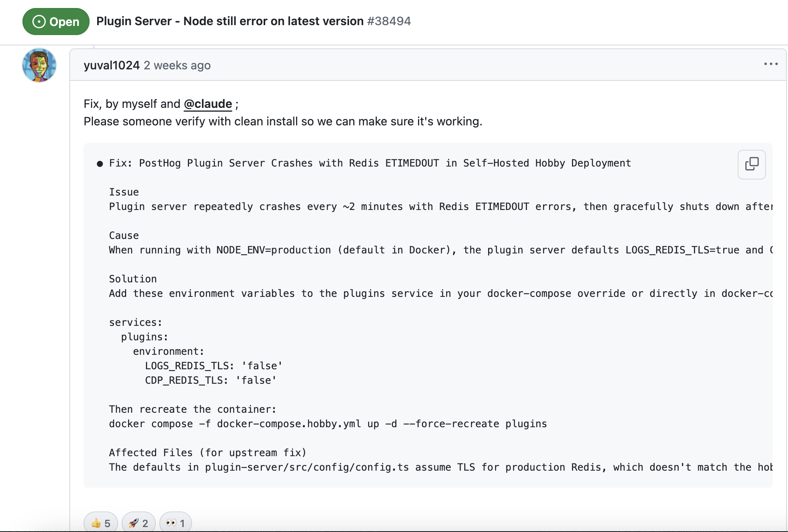Toggle the thumbs-up reaction with count 5

(101, 523)
